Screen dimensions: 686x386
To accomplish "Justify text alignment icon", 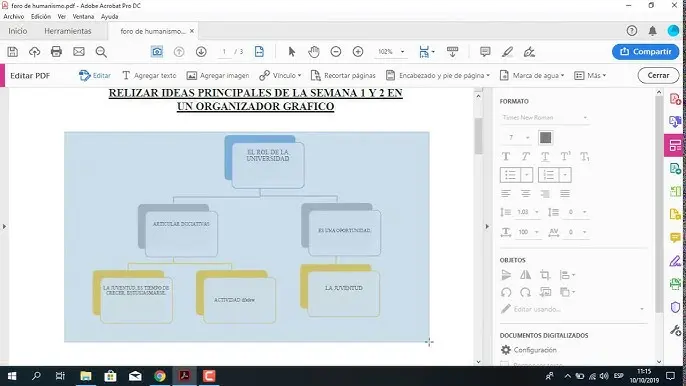I will point(565,193).
